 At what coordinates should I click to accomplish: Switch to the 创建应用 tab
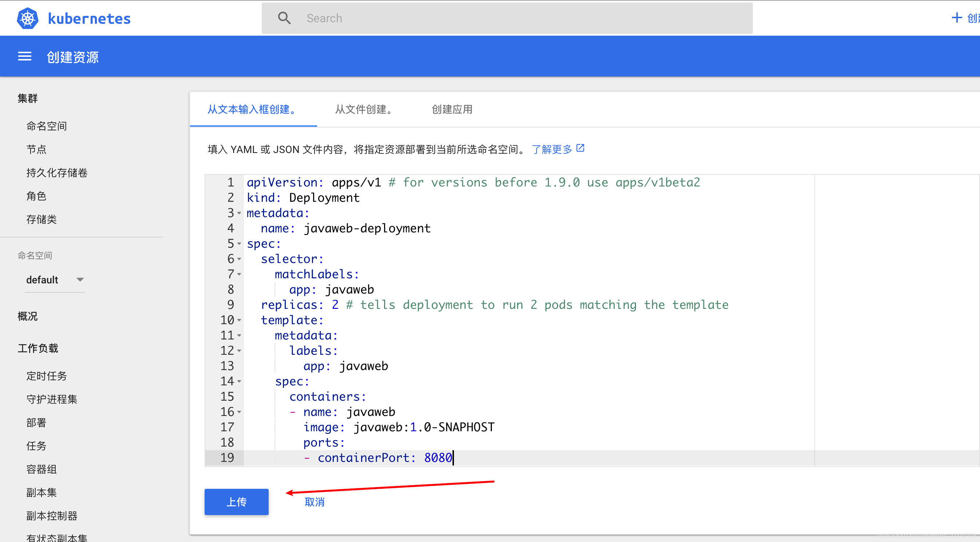point(452,110)
